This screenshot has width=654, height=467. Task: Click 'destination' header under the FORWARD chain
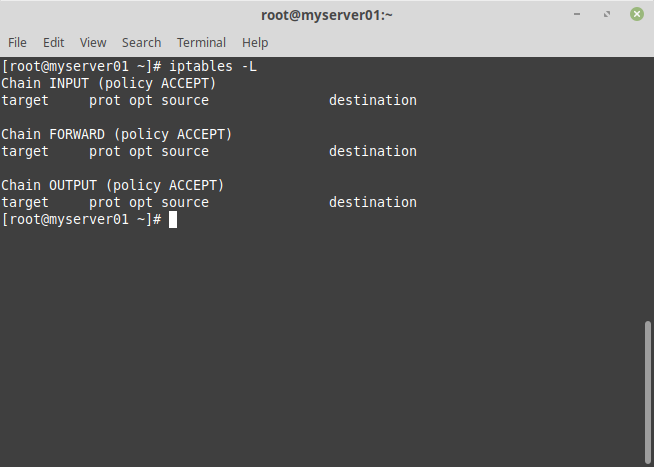tap(373, 151)
